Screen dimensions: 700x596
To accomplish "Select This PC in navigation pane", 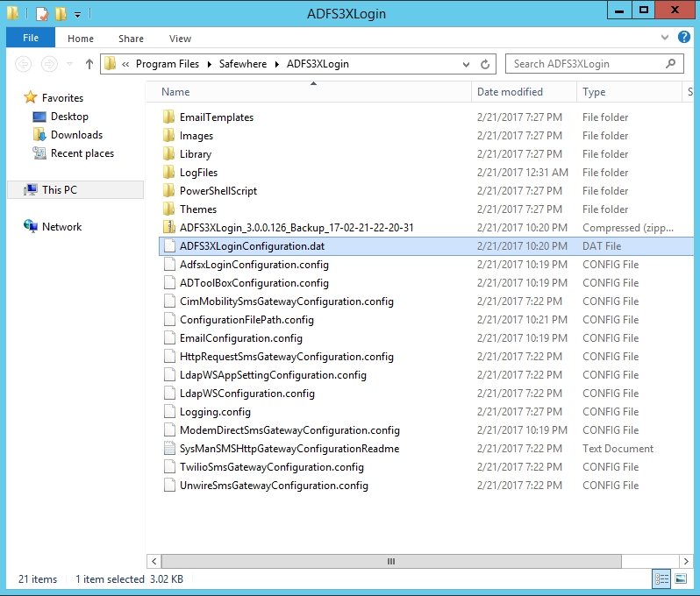I will pyautogui.click(x=60, y=190).
